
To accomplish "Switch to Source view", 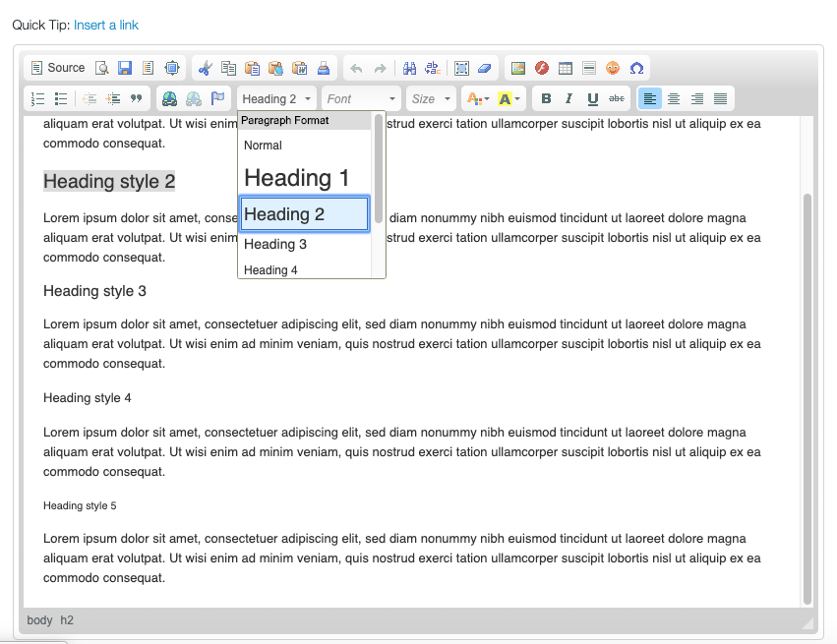I will click(x=56, y=67).
